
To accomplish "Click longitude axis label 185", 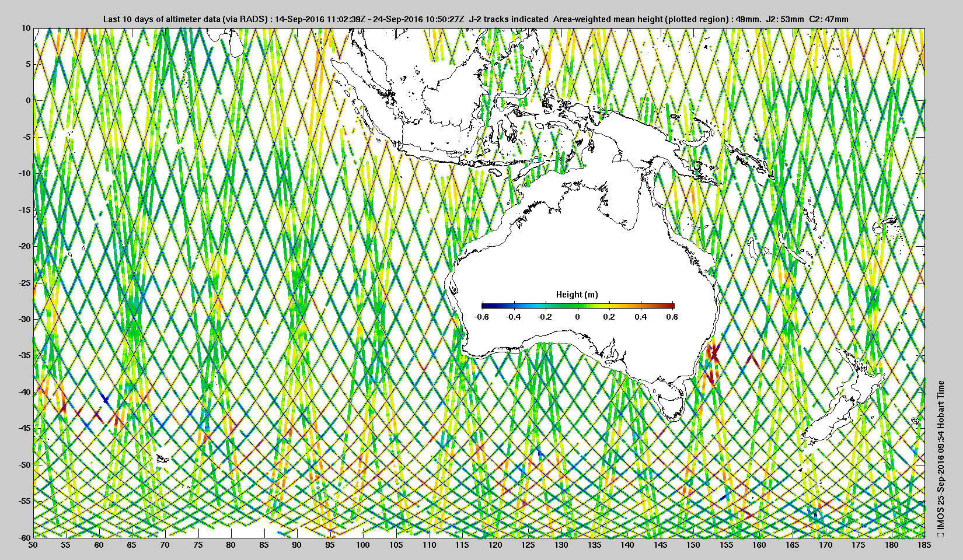I will point(924,545).
